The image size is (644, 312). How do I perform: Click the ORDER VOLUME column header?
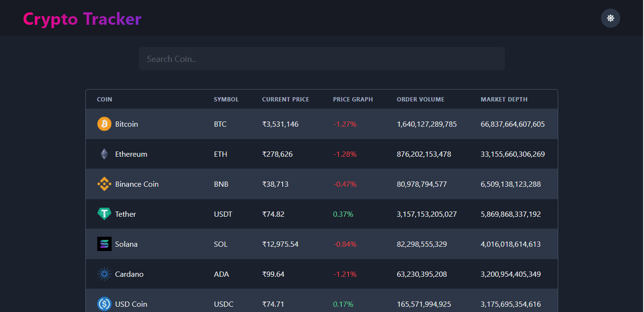point(420,100)
